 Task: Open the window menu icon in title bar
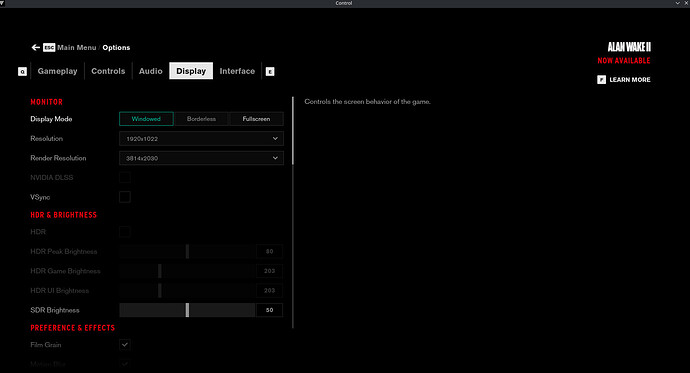pyautogui.click(x=2, y=3)
